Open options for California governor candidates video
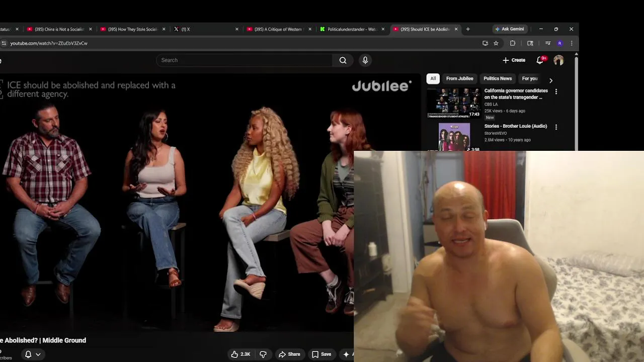Image resolution: width=644 pixels, height=362 pixels. [556, 92]
